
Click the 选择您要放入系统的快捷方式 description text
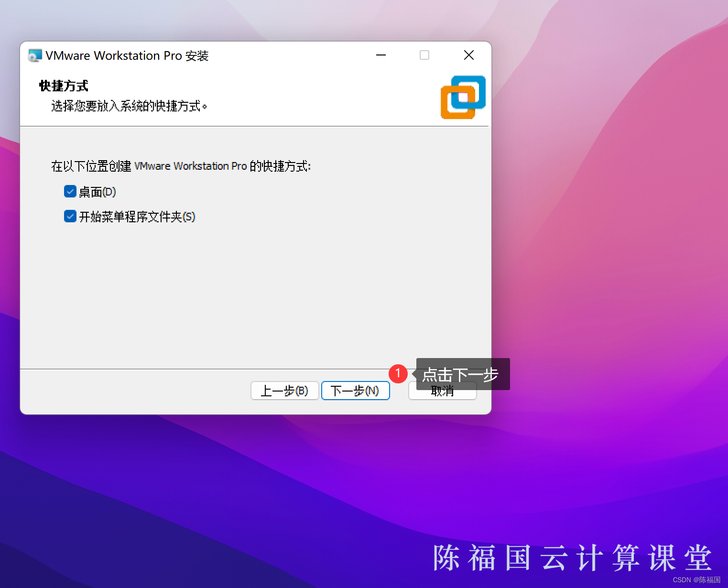click(129, 106)
